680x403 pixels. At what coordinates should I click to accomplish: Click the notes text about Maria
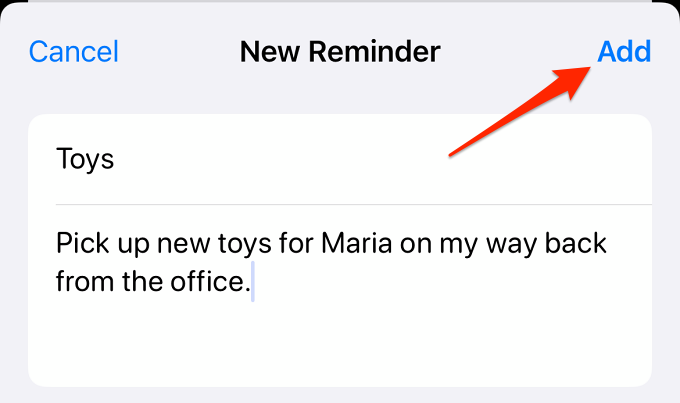(x=331, y=262)
